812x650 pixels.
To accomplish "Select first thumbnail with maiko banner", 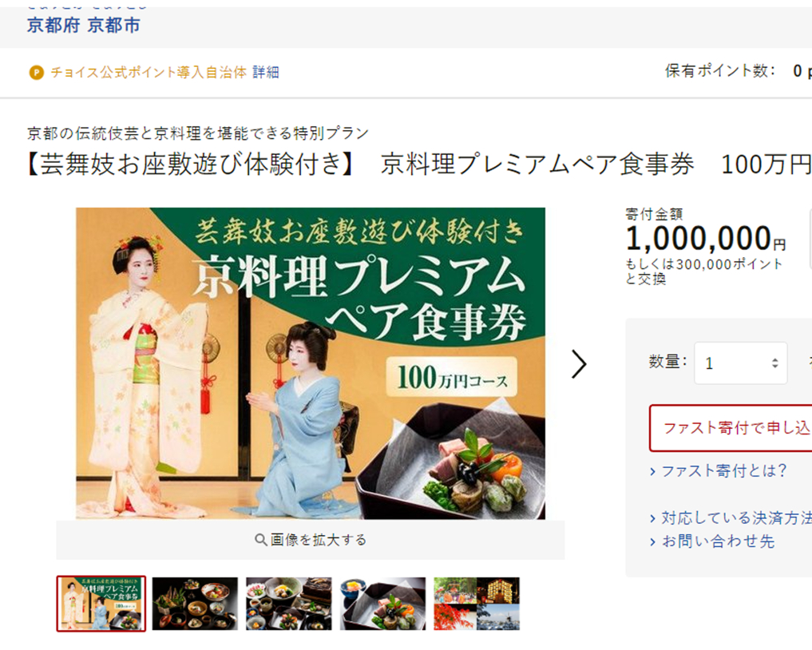I will pos(101,604).
